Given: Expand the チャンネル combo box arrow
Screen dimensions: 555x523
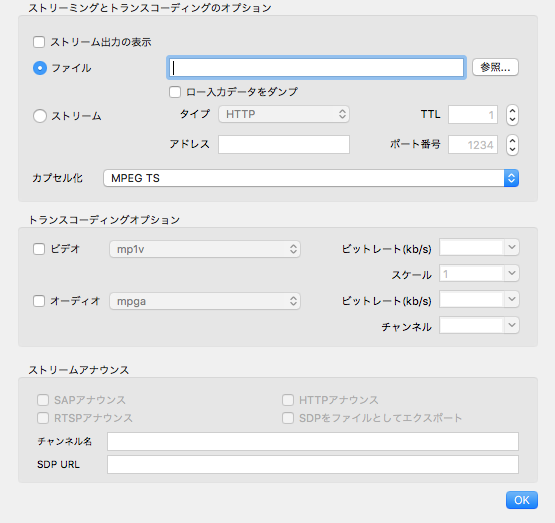Looking at the screenshot, I should point(512,325).
